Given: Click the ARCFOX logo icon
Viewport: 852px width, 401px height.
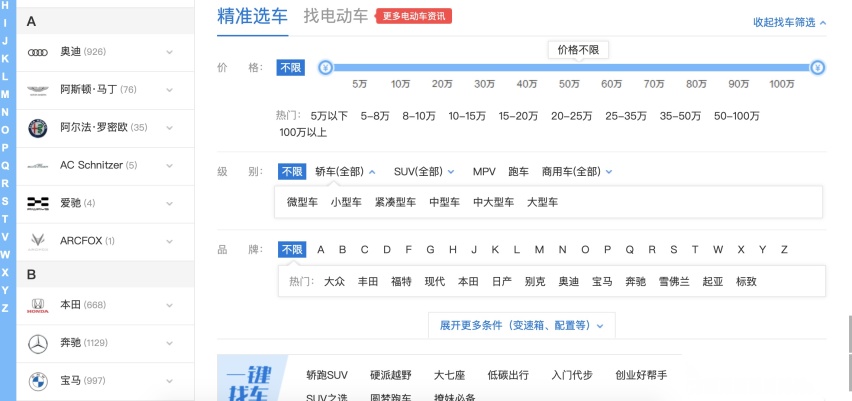Looking at the screenshot, I should tap(38, 241).
